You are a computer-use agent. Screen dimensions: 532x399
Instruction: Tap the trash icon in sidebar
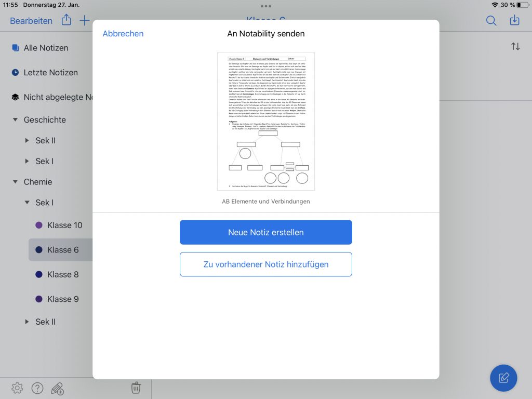coord(136,388)
